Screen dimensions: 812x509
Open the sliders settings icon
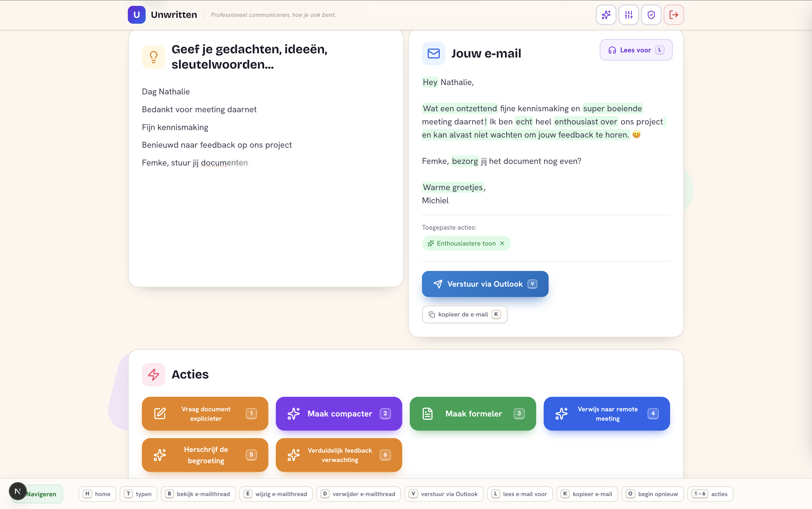coord(629,15)
